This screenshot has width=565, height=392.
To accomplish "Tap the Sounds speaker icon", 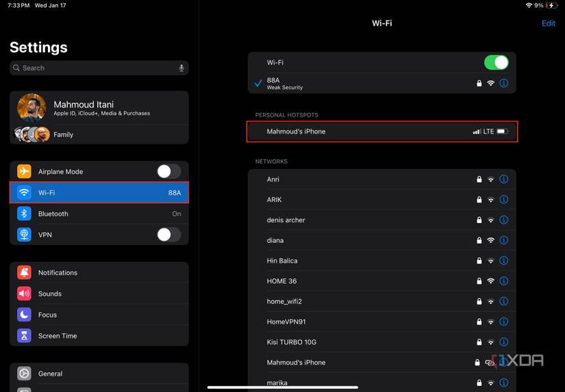I will [x=24, y=293].
